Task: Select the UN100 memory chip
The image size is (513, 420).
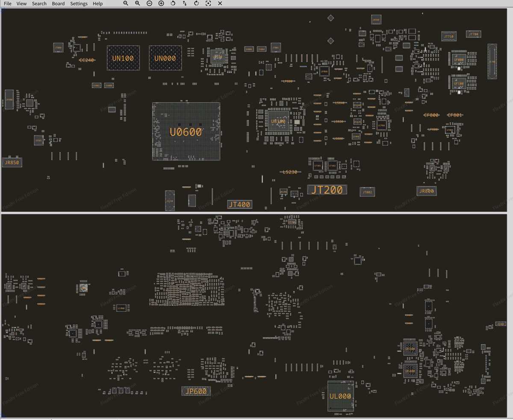Action: [x=123, y=58]
